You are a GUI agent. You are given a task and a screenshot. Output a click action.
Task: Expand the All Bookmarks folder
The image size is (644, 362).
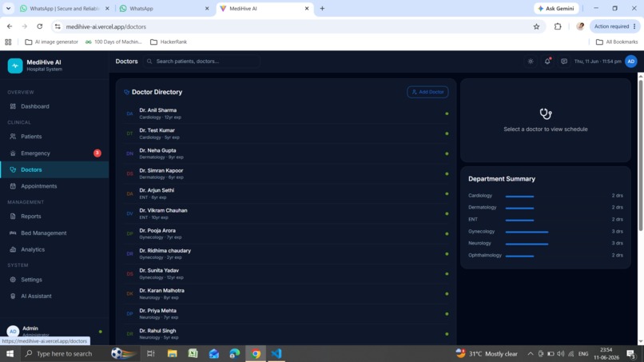tap(617, 42)
